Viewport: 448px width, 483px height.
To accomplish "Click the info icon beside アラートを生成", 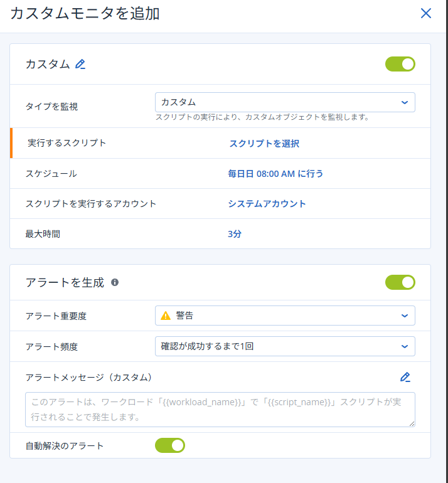I will click(115, 282).
